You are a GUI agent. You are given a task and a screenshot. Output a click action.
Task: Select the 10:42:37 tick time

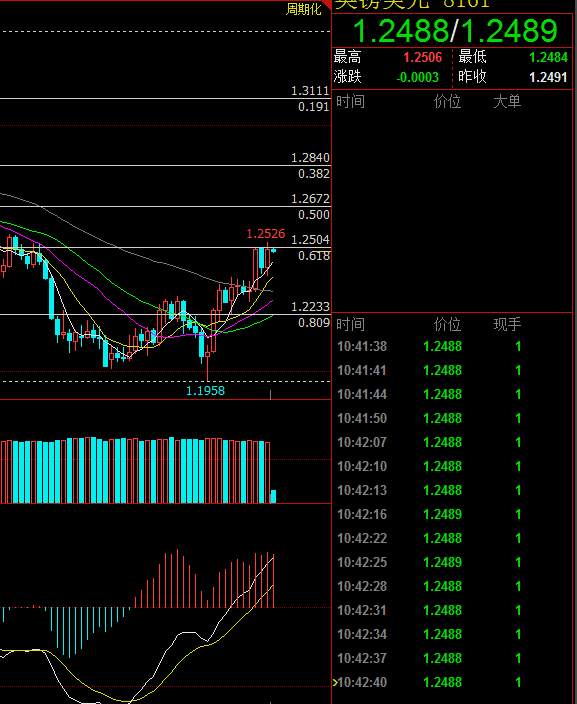pos(362,658)
